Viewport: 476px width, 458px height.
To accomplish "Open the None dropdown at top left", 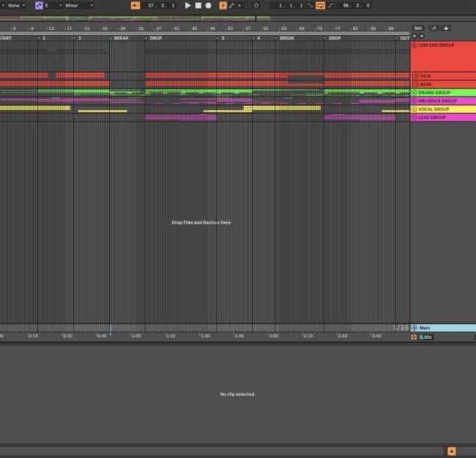I will pos(15,5).
